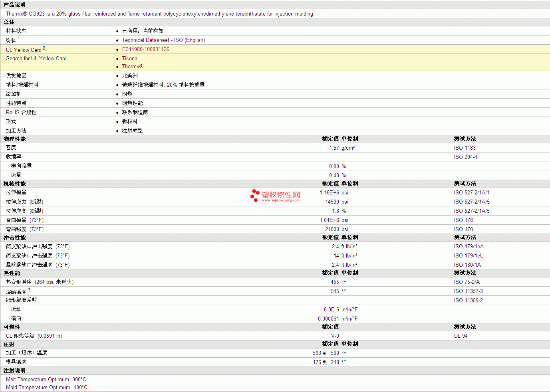This screenshot has width=550, height=392.
Task: Click the 性能特点 row label
Action: tap(16, 103)
